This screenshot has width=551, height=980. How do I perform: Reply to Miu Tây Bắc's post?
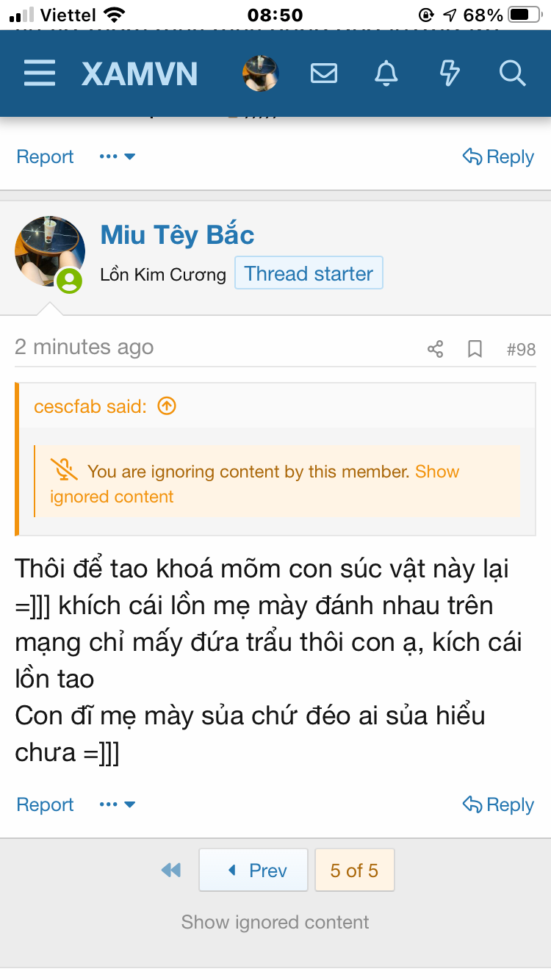coord(498,804)
